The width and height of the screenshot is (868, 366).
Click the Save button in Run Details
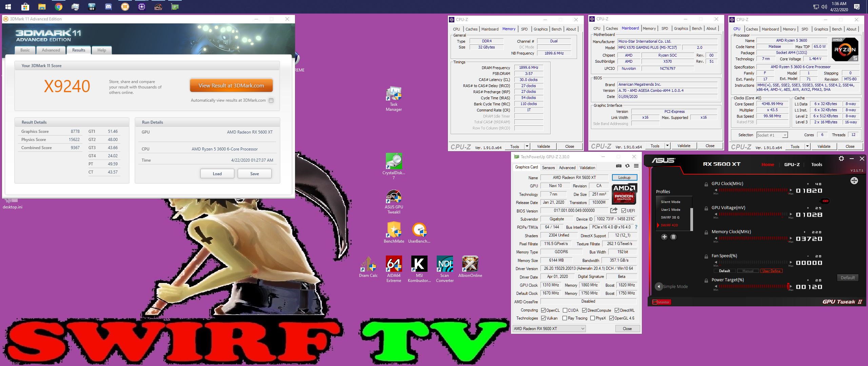255,174
